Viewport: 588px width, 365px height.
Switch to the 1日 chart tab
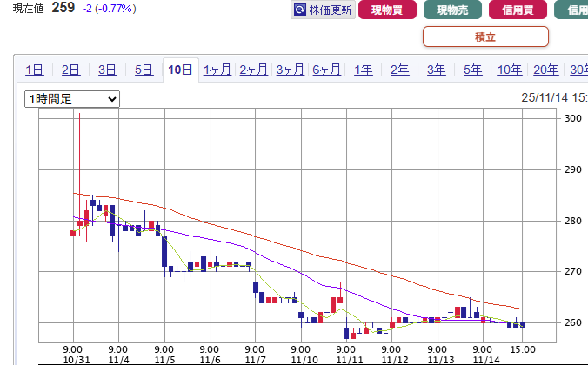(35, 70)
